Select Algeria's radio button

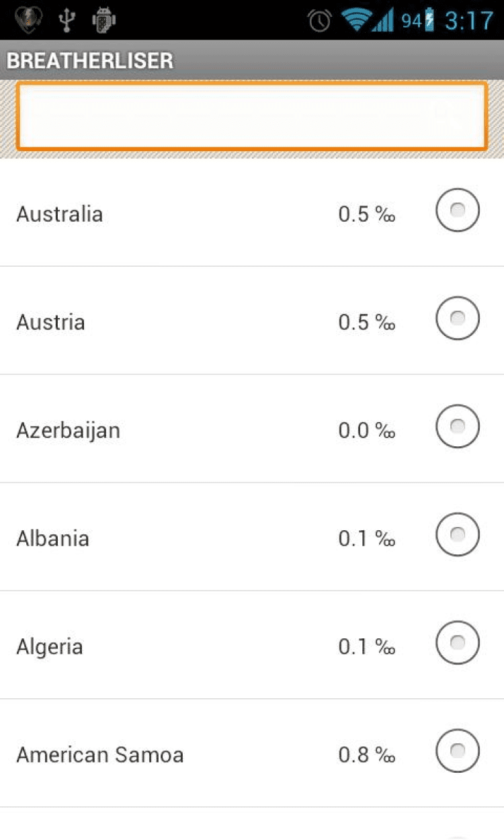point(458,643)
